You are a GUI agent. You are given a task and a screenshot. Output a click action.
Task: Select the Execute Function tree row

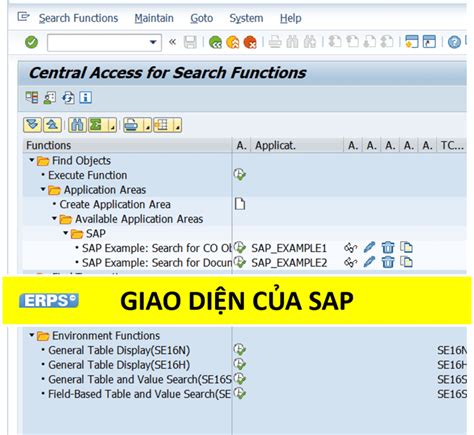pos(87,175)
